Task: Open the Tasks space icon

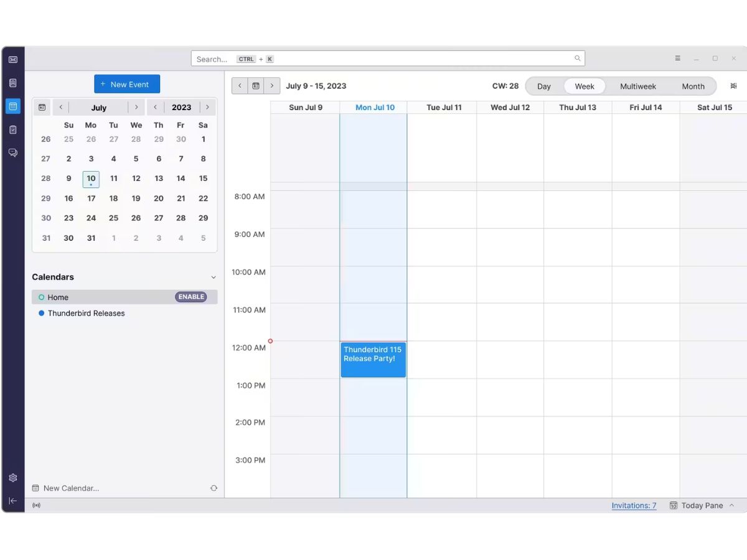Action: tap(13, 129)
